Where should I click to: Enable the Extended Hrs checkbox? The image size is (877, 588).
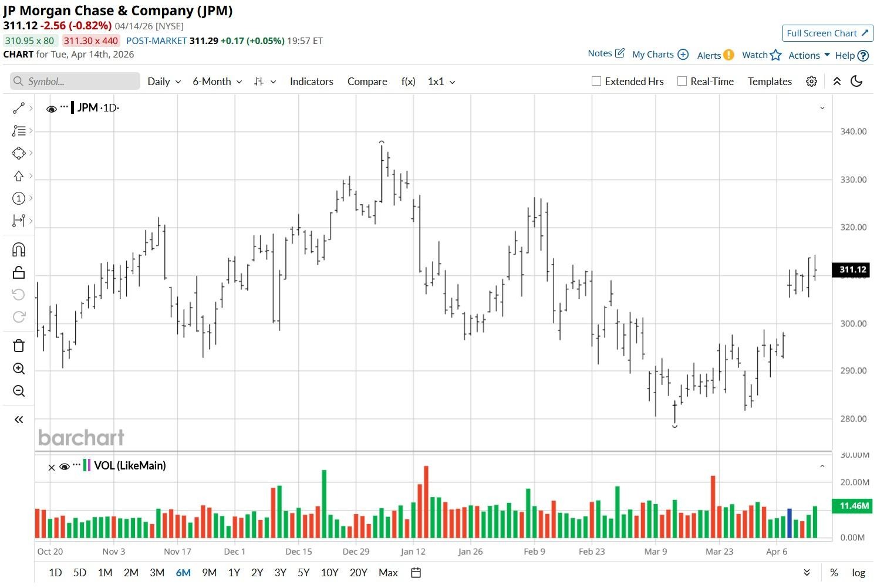(596, 82)
